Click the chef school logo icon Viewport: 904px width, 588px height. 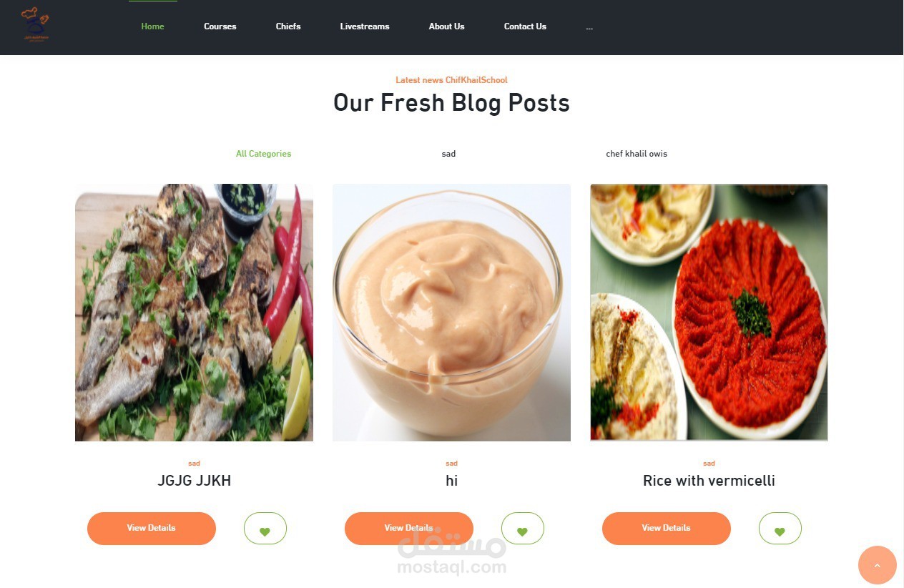[x=35, y=24]
